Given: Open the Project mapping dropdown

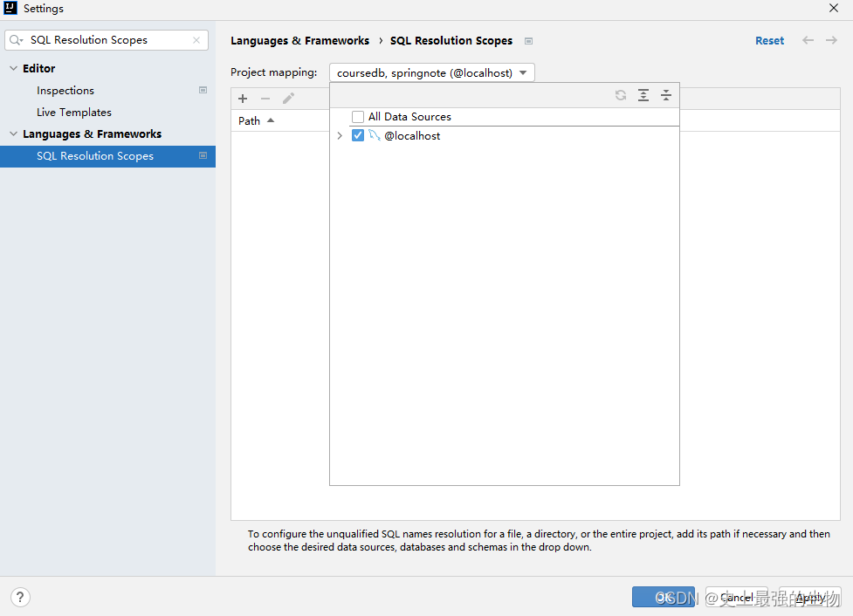Looking at the screenshot, I should point(431,72).
